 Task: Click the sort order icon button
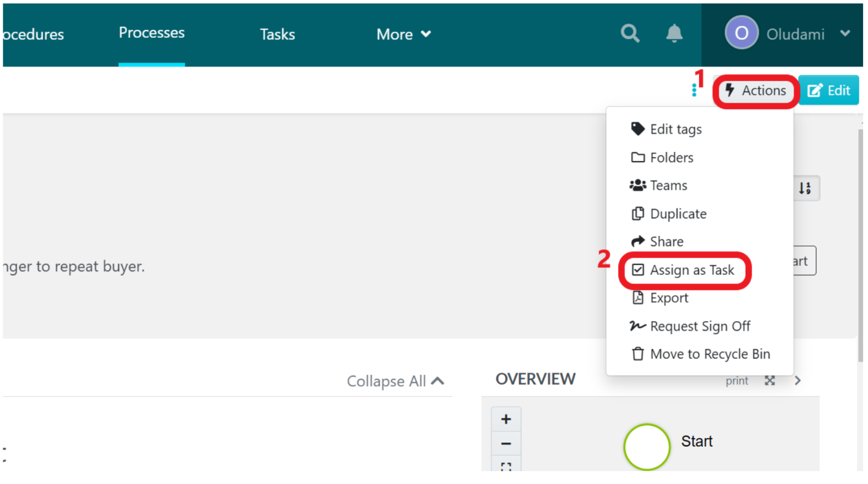coord(806,188)
